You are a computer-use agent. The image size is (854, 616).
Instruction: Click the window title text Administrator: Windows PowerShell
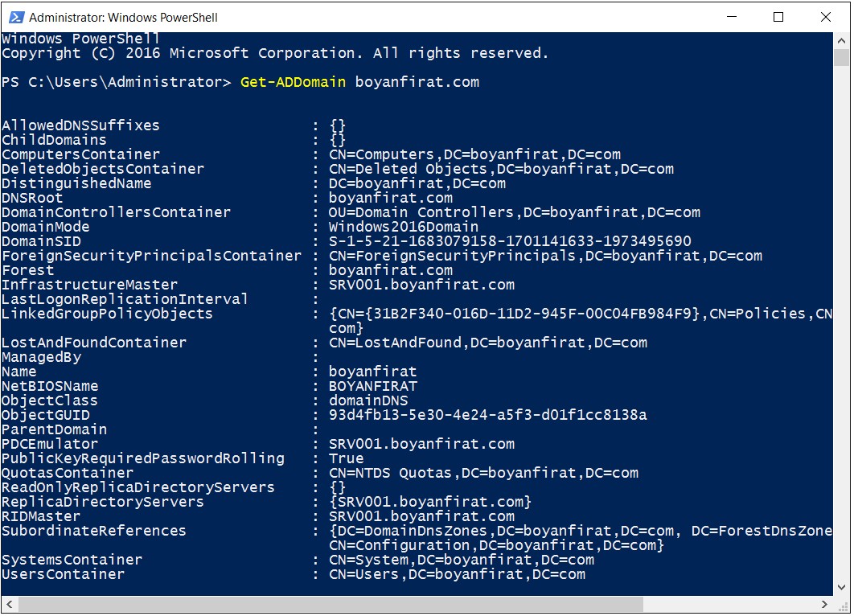tap(123, 18)
